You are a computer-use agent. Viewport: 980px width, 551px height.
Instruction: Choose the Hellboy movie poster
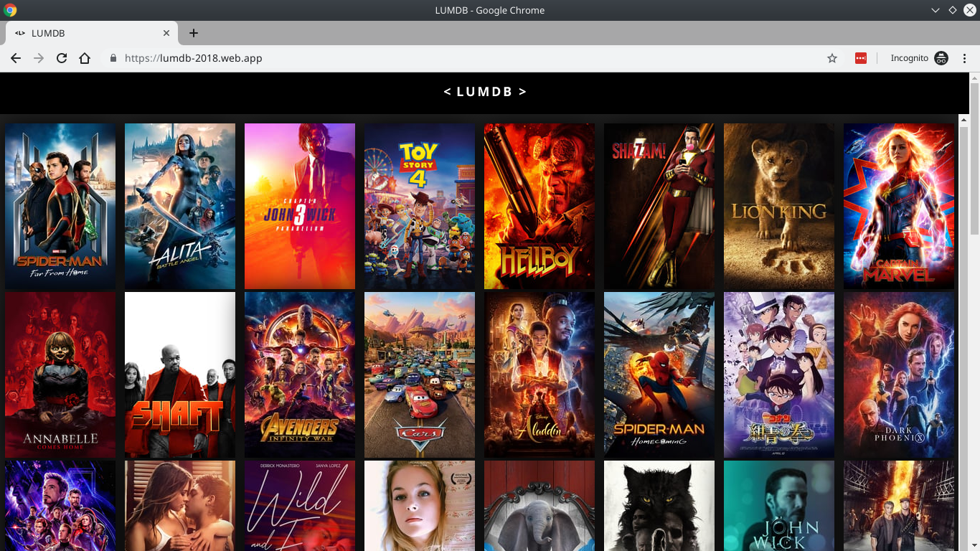point(540,207)
